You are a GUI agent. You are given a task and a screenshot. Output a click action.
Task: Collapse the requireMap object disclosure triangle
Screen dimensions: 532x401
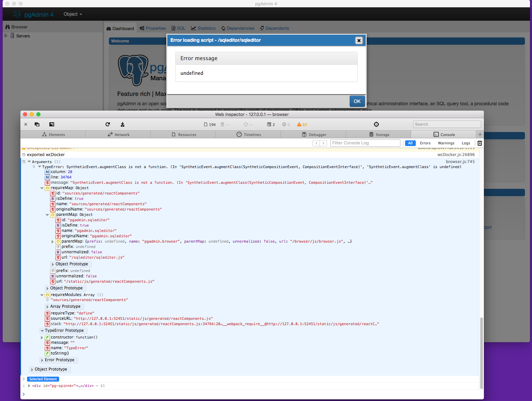pos(42,188)
